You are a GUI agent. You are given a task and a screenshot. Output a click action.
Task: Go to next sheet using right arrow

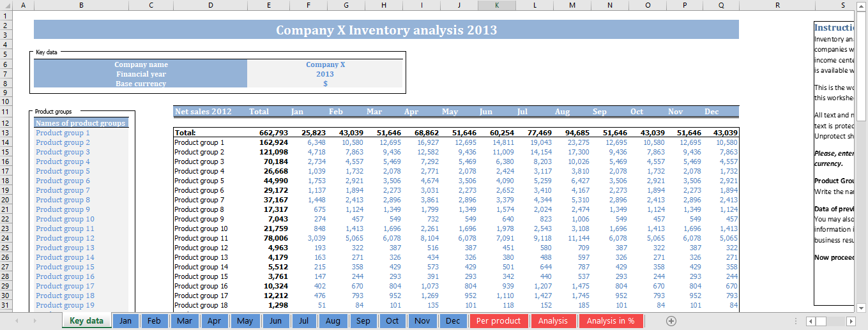pos(34,321)
